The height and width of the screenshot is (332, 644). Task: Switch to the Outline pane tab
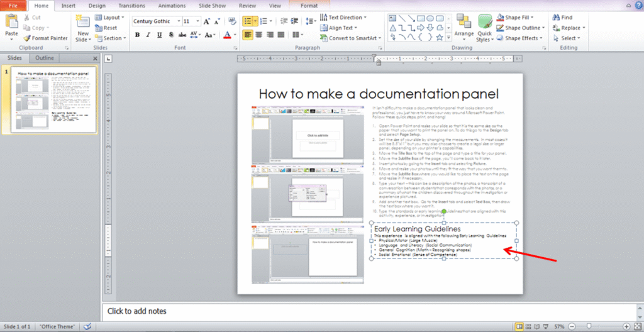(x=45, y=58)
